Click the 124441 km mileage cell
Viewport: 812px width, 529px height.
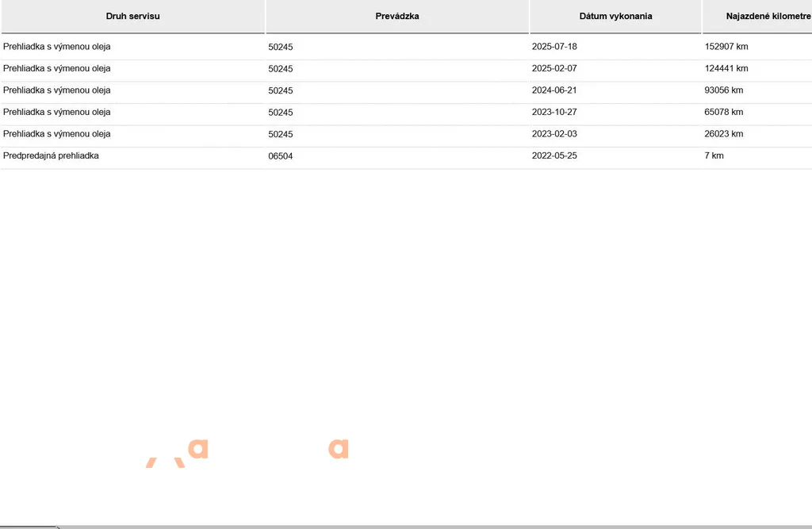(726, 68)
